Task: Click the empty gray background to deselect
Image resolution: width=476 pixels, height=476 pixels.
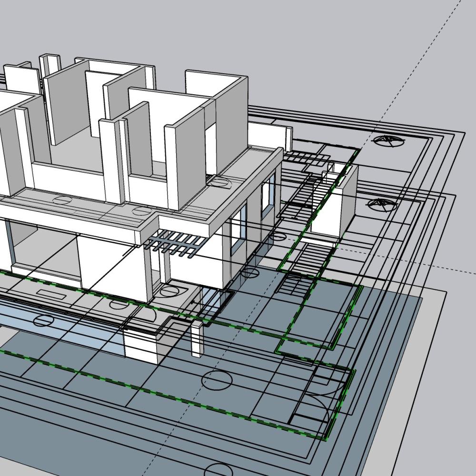Action: [333, 48]
